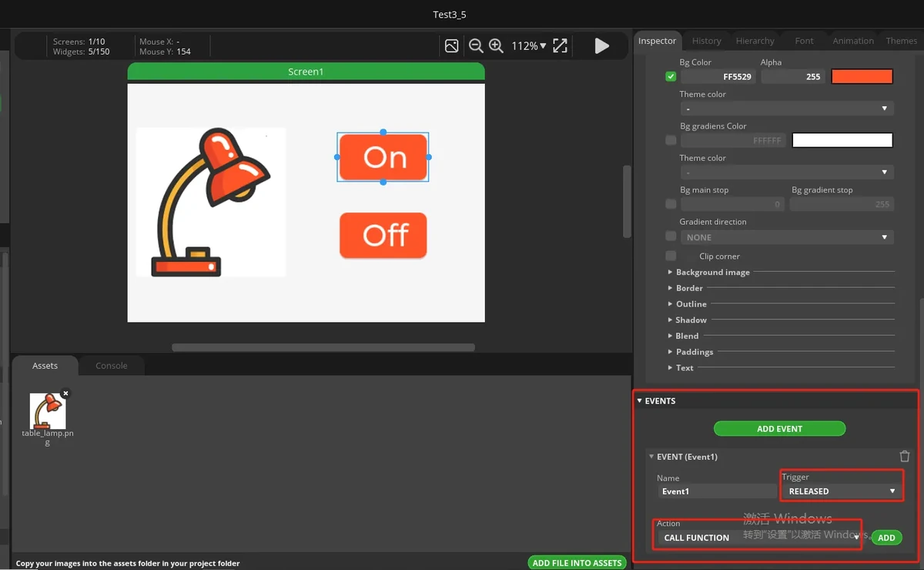924x570 pixels.
Task: Open the Console tab
Action: pyautogui.click(x=112, y=365)
